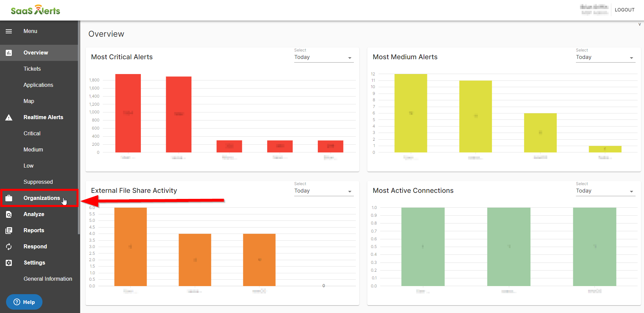
Task: Open the Respond section
Action: (x=39, y=247)
